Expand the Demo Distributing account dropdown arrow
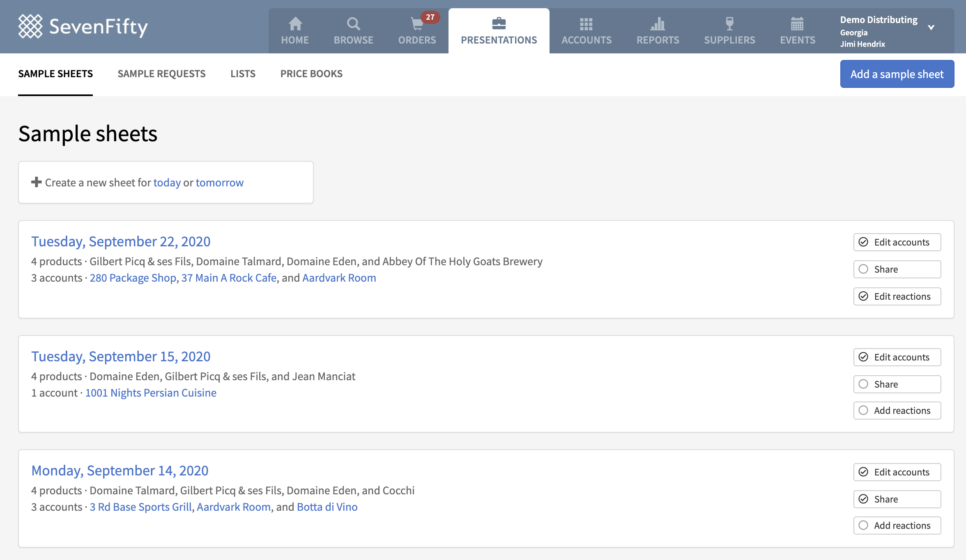 pyautogui.click(x=931, y=28)
